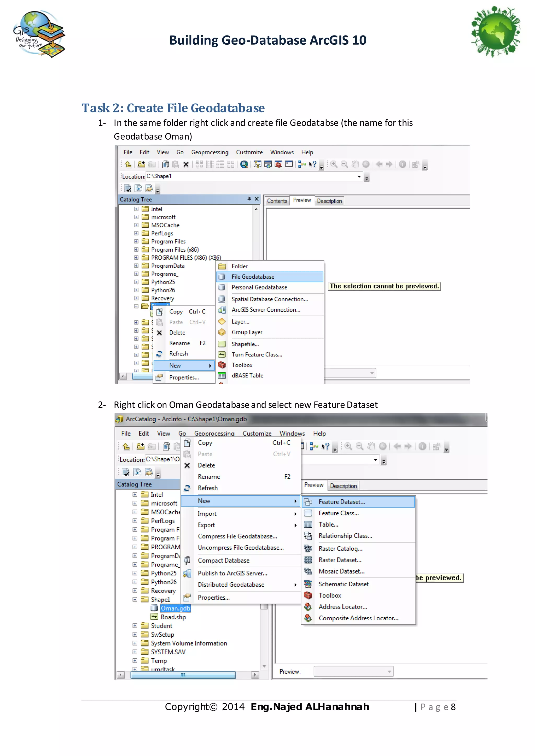This screenshot has width=535, height=756.
Task: Expand the Temp folder in Oman.gdb window tree
Action: (x=135, y=660)
